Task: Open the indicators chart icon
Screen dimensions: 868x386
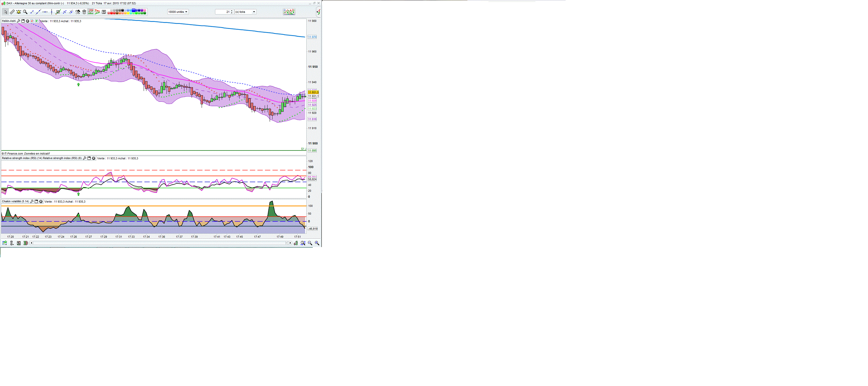Action: point(289,12)
